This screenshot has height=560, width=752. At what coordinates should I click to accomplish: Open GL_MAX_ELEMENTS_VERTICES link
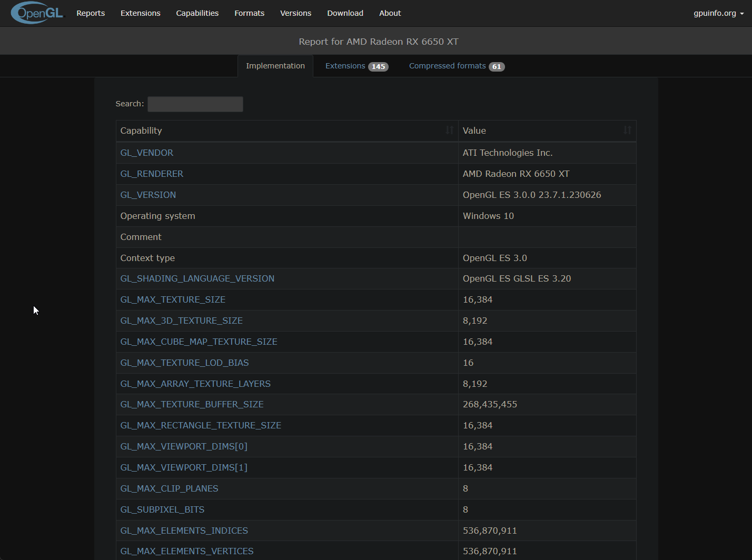[x=187, y=551]
